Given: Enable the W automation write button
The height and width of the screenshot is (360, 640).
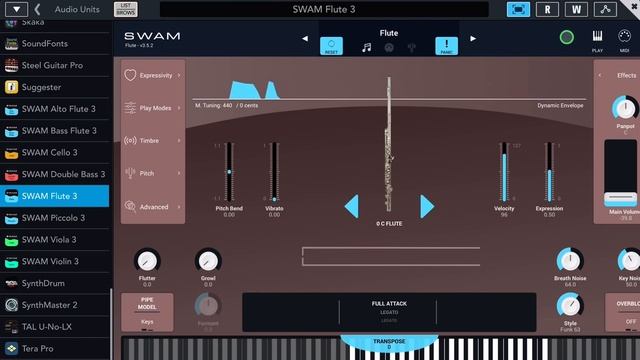Looking at the screenshot, I should pyautogui.click(x=576, y=9).
